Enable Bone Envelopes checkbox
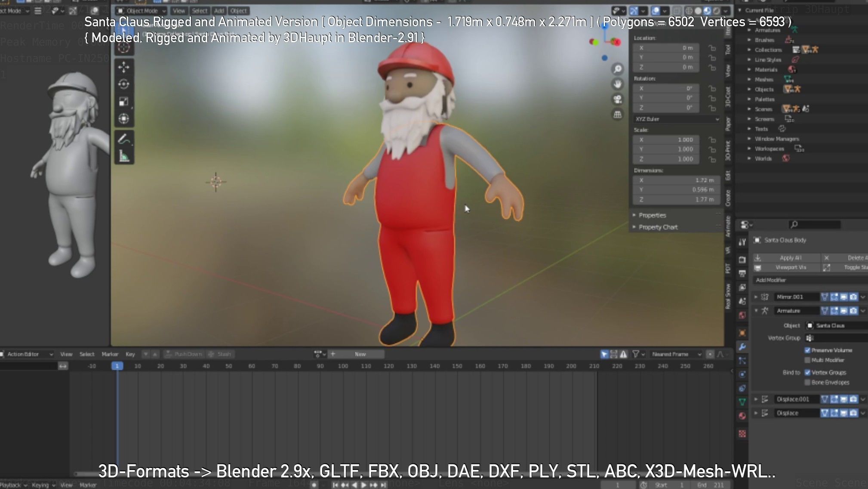This screenshot has width=868, height=489. click(x=807, y=382)
